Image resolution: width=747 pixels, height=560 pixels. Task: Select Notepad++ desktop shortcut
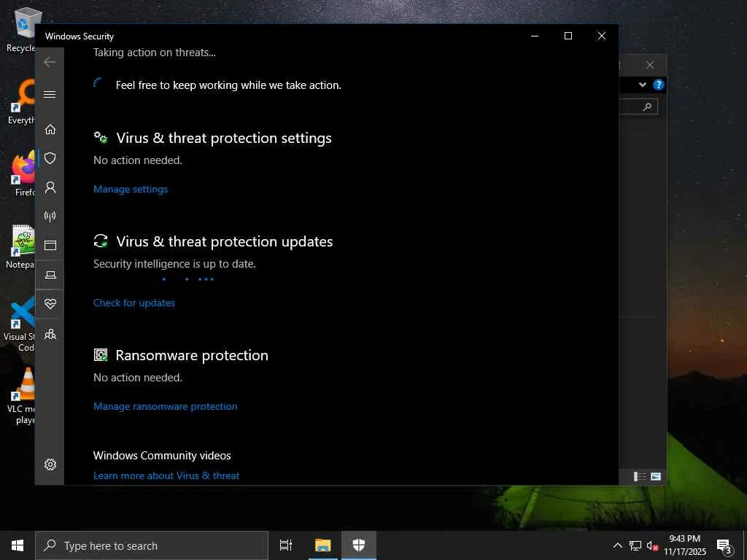[21, 246]
